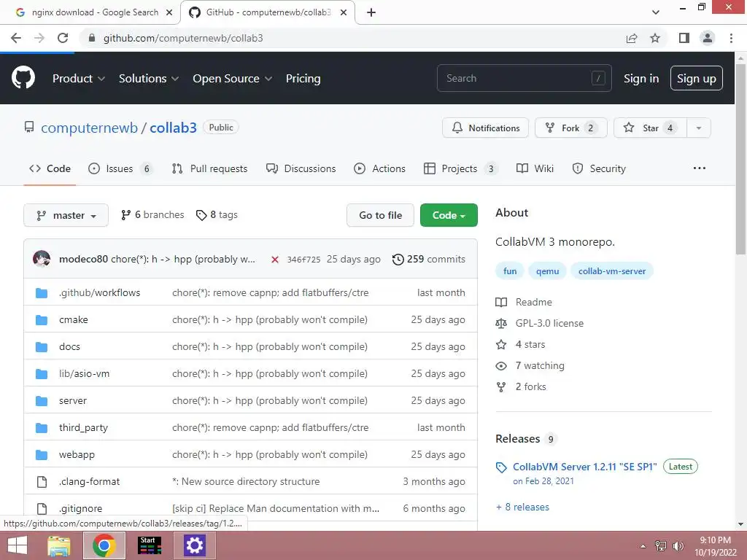View 259 commits history
The height and width of the screenshot is (560, 747).
pos(429,259)
